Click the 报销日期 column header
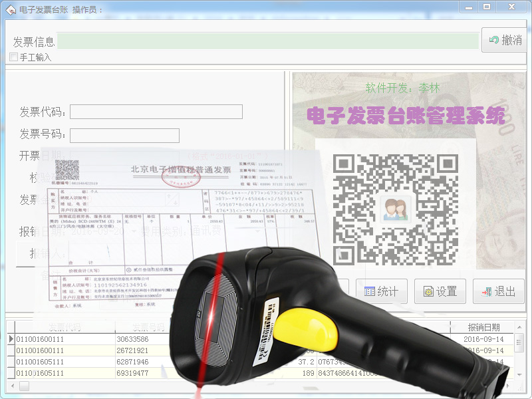The image size is (532, 399). [x=483, y=327]
